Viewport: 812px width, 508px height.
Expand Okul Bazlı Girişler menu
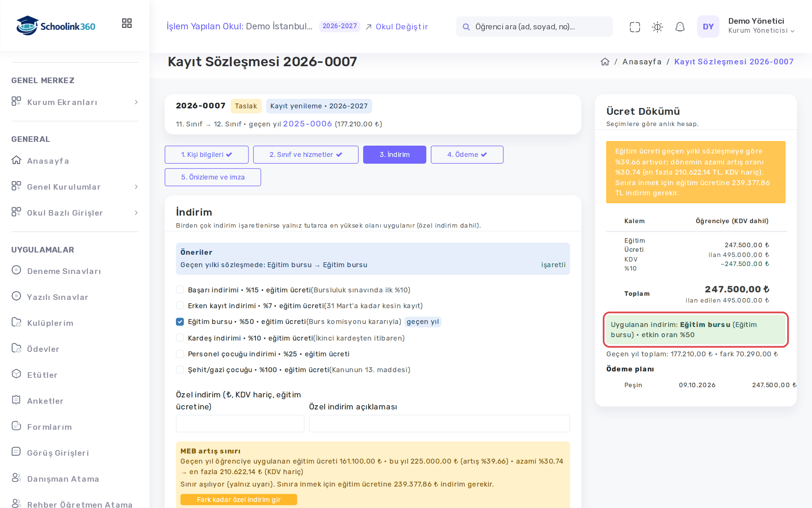pos(75,213)
